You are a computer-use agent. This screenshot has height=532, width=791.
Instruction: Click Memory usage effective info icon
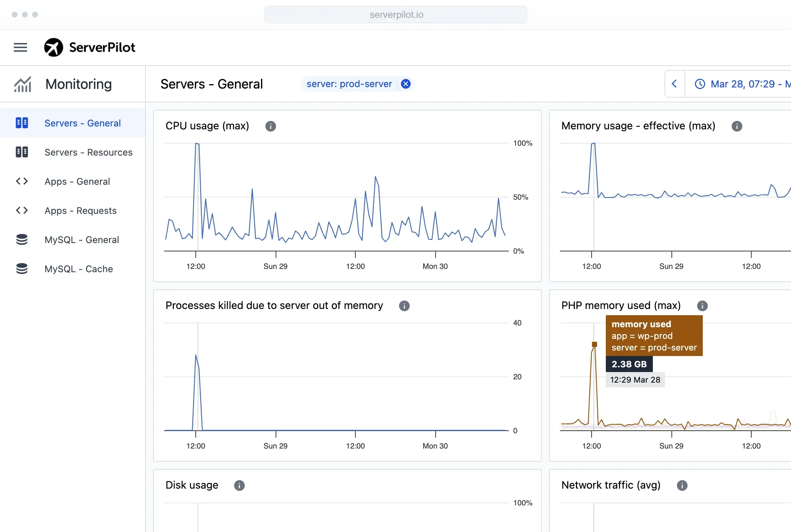[737, 126]
